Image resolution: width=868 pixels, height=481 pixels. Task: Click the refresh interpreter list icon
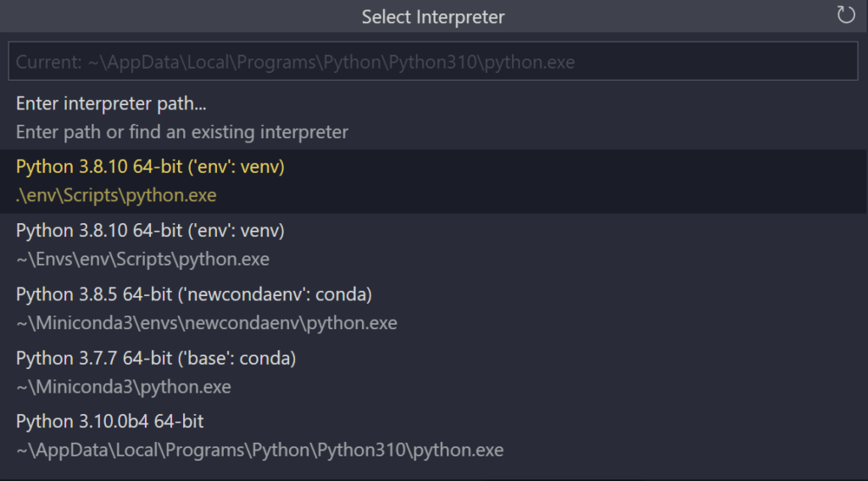(x=845, y=15)
